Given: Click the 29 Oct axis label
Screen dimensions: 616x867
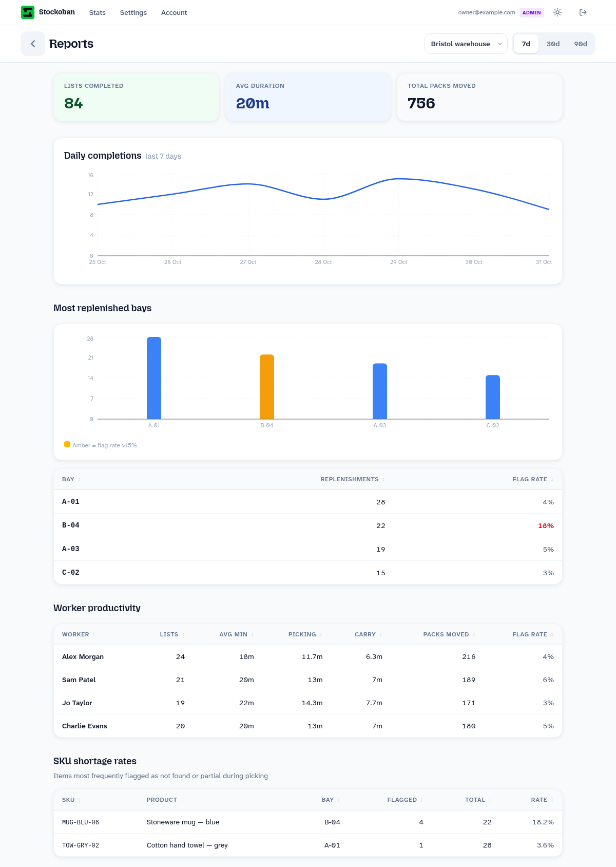Looking at the screenshot, I should (398, 262).
